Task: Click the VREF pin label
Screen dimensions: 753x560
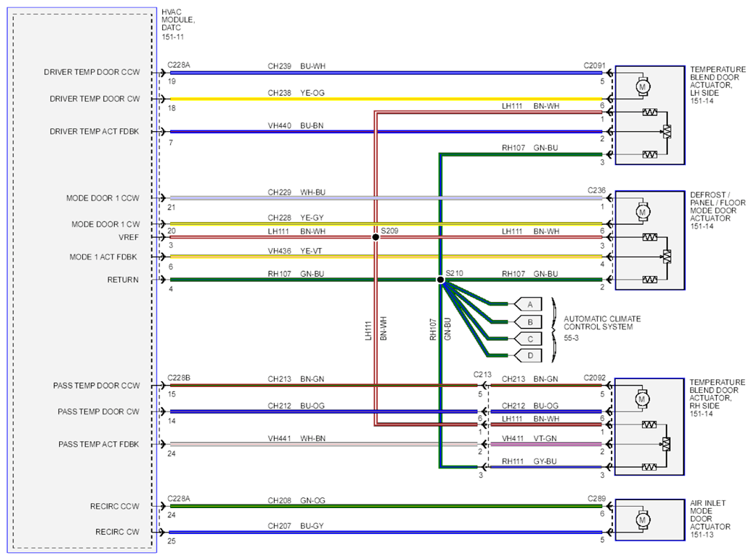Action: click(x=128, y=238)
